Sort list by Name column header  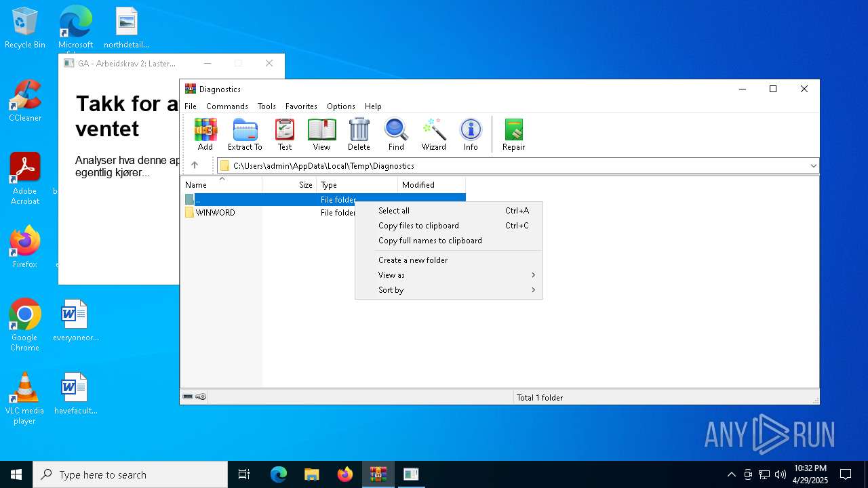(x=221, y=184)
